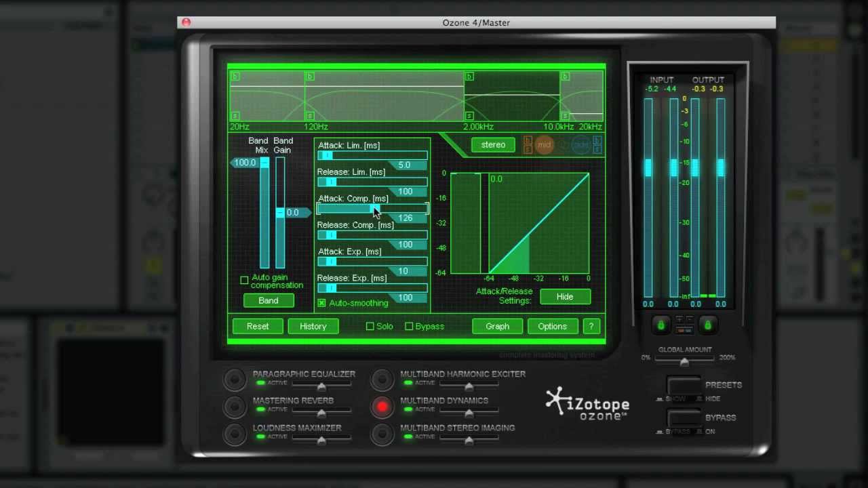The image size is (868, 488).
Task: Click the Attack: Comp. value field '126'
Action: coord(406,218)
